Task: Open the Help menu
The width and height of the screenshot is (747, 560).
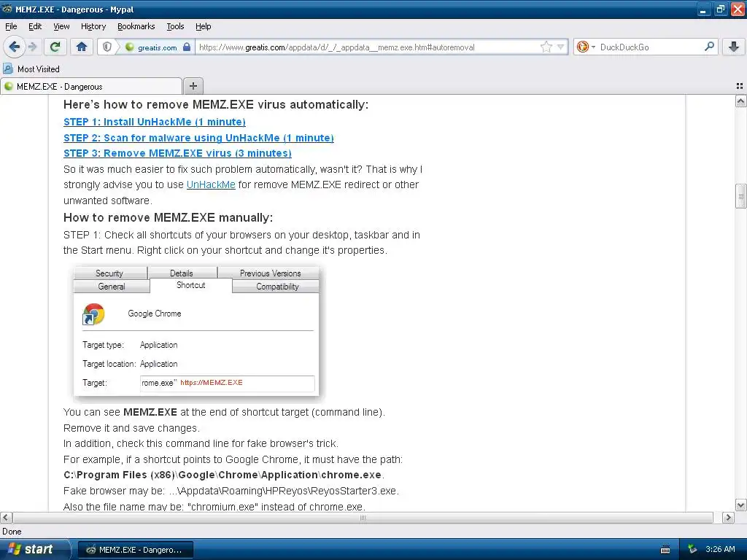Action: (x=203, y=26)
